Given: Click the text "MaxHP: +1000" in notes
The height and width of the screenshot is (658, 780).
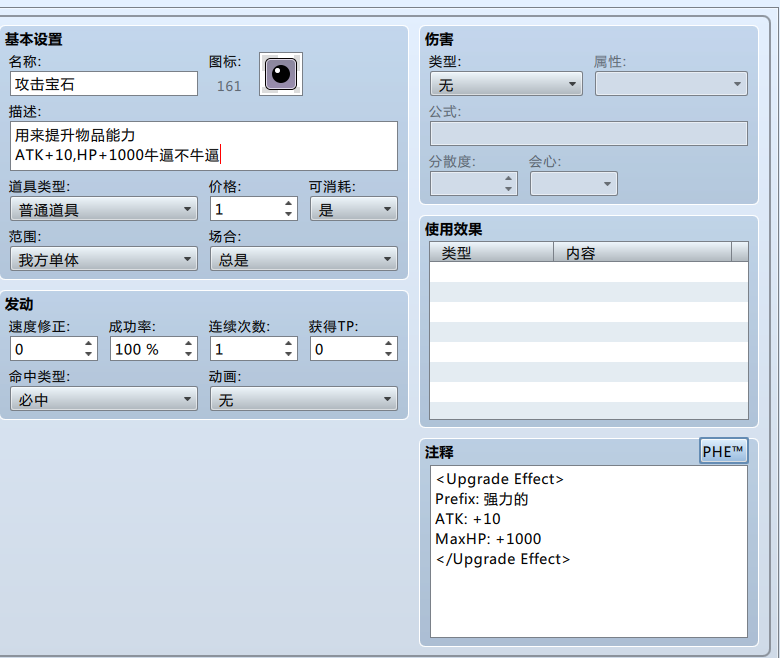Looking at the screenshot, I should (x=488, y=539).
